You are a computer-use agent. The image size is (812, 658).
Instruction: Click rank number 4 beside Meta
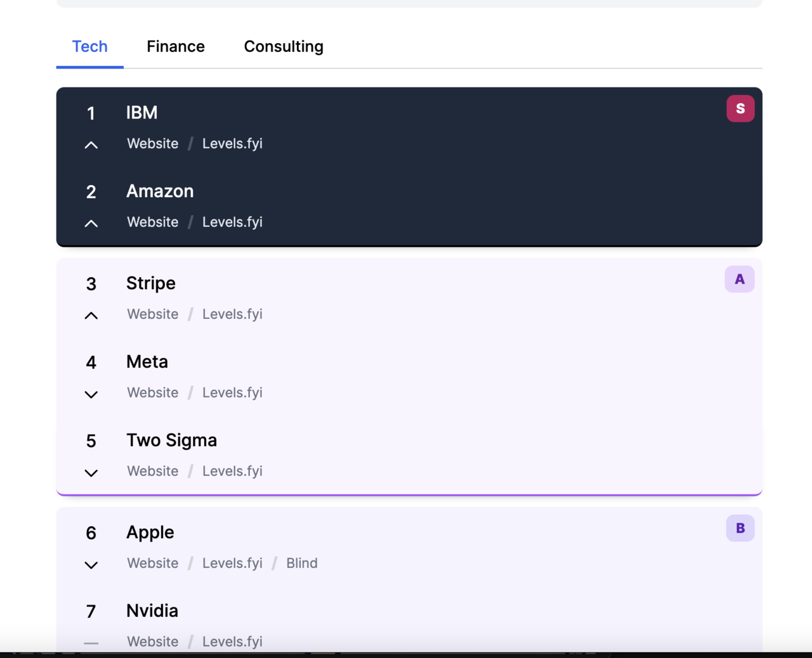click(x=91, y=363)
